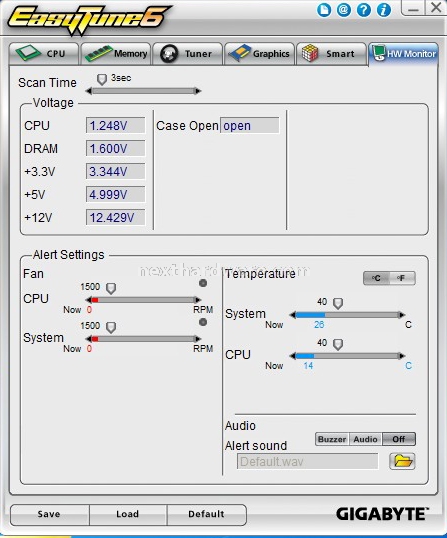Toggle the System fan alert indicator
The height and width of the screenshot is (538, 447).
tap(203, 322)
